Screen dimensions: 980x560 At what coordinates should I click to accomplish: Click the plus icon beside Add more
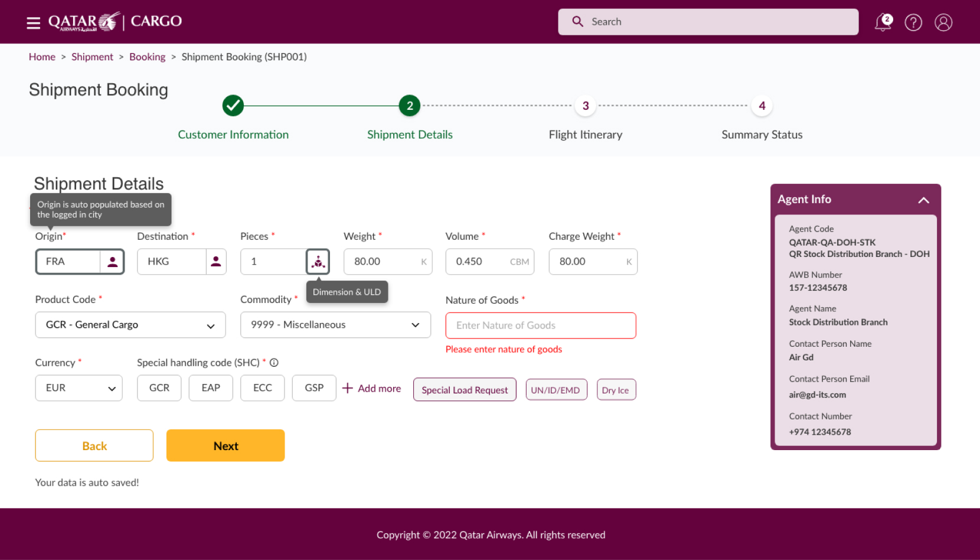[348, 388]
